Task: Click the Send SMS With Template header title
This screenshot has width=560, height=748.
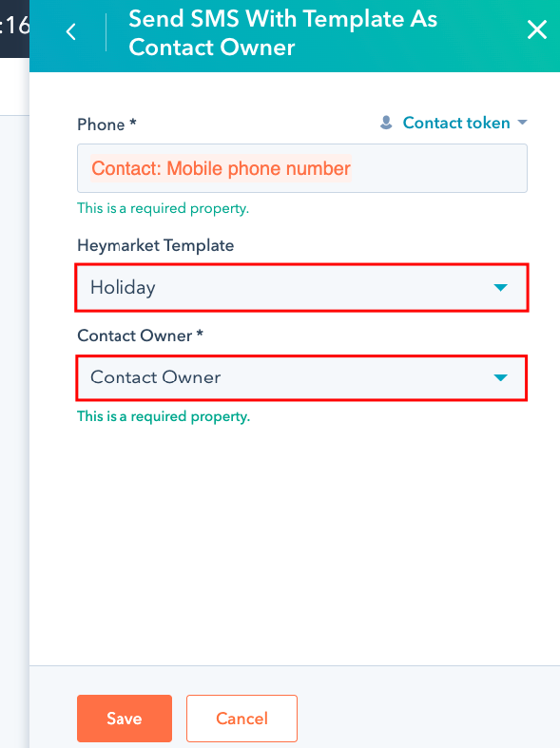Action: [283, 33]
